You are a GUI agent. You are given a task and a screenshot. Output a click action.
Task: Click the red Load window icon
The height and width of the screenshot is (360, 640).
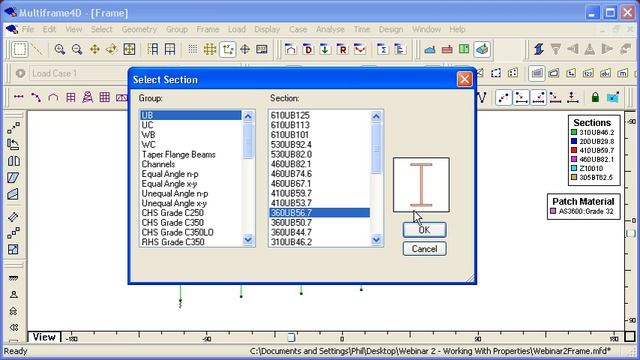(447, 49)
